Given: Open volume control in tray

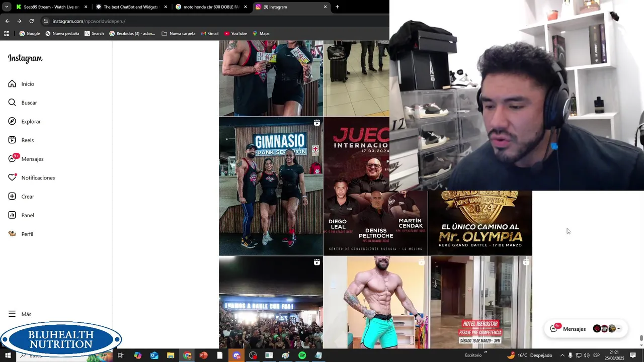Looking at the screenshot, I should pos(587,355).
